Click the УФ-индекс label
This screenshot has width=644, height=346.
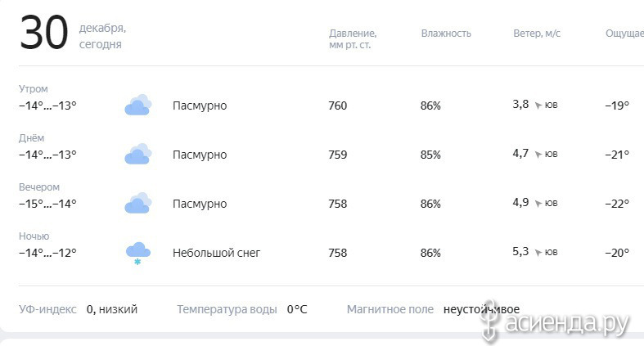tap(47, 309)
